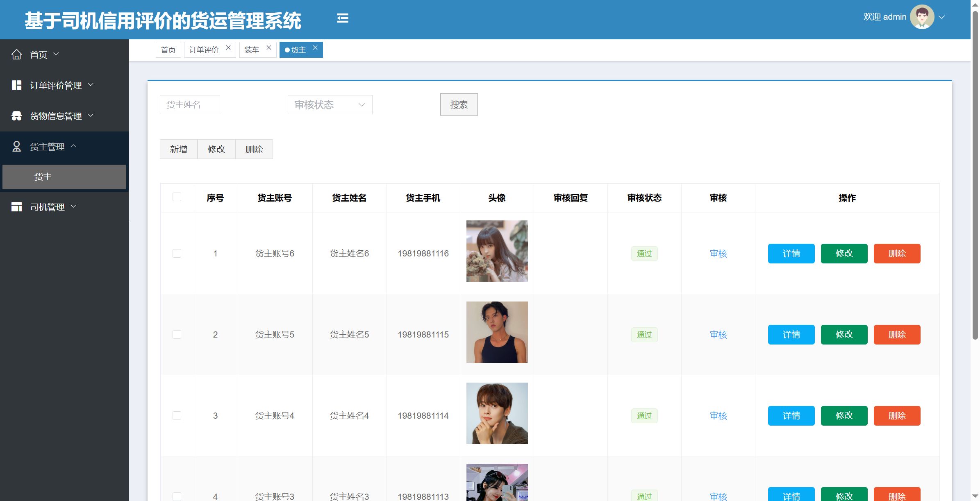Close the 订单评价 tab

tap(228, 48)
